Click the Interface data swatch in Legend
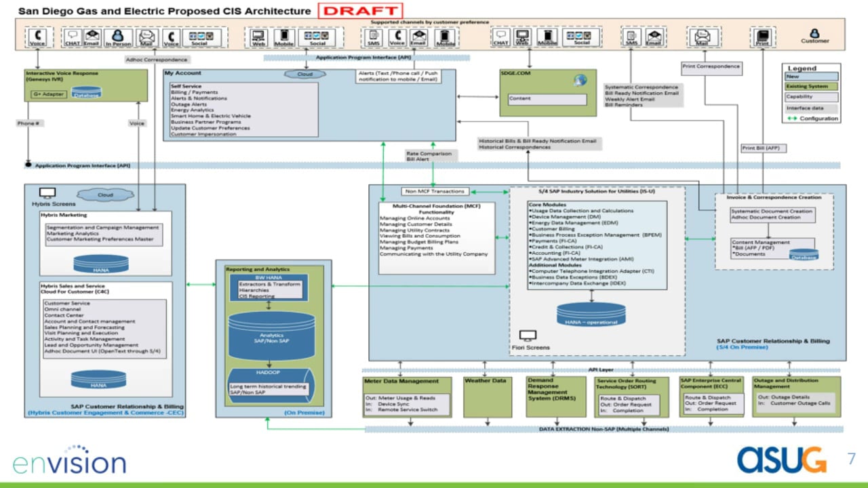Image resolution: width=868 pixels, height=488 pixels. [x=811, y=108]
